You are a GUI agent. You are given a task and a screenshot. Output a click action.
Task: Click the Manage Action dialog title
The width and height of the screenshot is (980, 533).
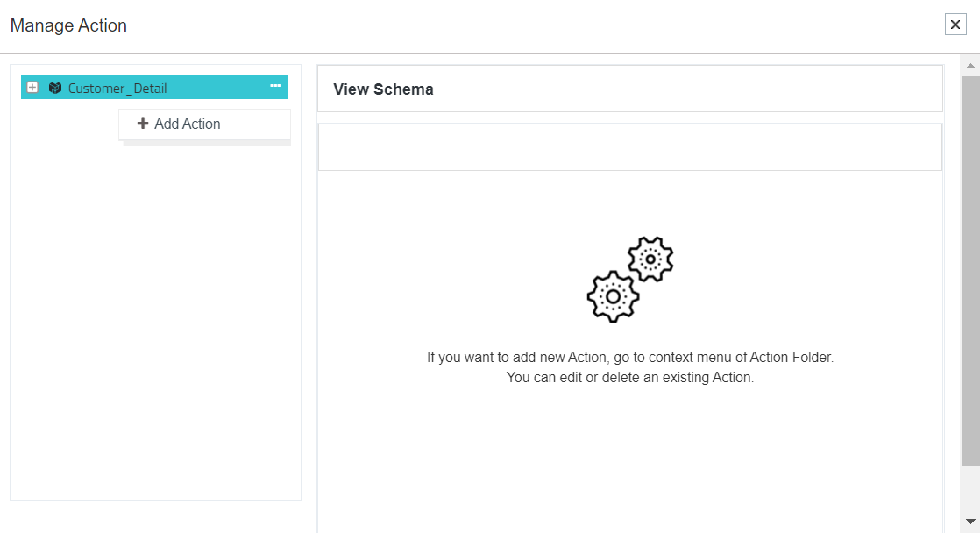pos(68,25)
